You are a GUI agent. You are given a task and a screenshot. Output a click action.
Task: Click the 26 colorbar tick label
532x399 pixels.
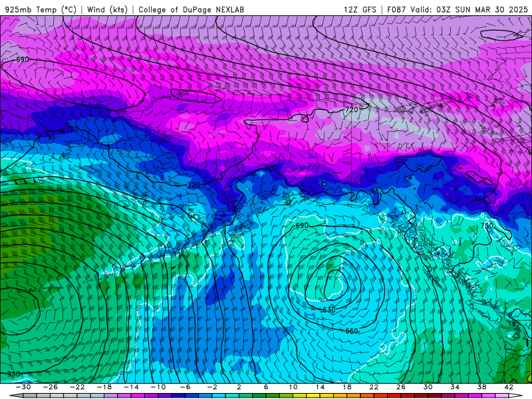401,387
